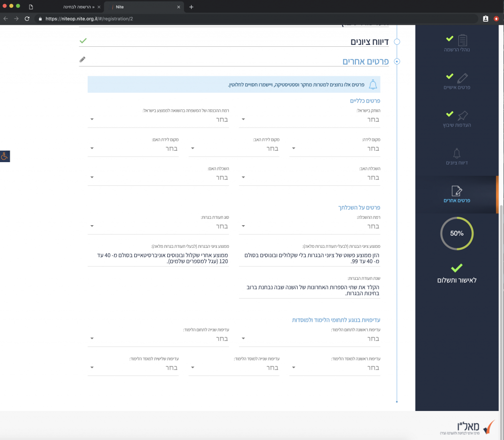Click the bell icon in the blue notice

click(x=373, y=84)
